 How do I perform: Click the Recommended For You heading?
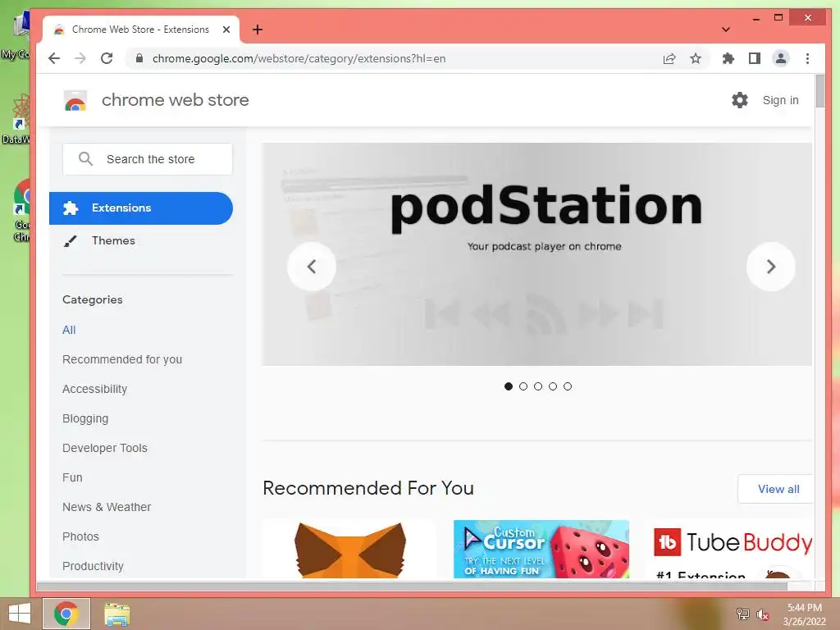coord(368,488)
